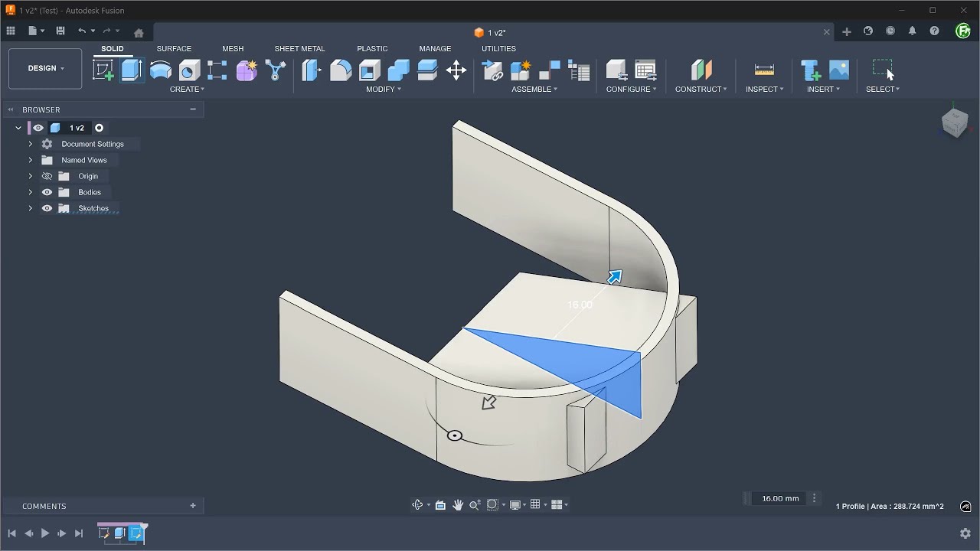Expand the Sketches node
The height and width of the screenshot is (551, 980).
(x=31, y=208)
